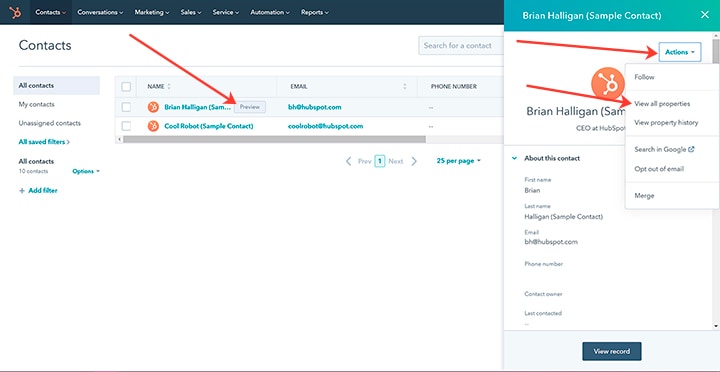Click the Last name value Halligan (Sample Contact)
Viewport: 720px width, 372px height.
563,217
